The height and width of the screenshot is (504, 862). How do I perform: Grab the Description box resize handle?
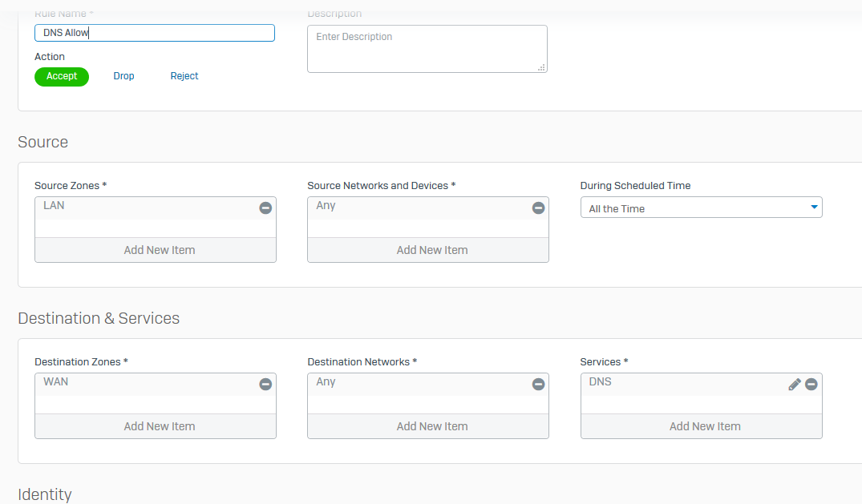[x=542, y=68]
